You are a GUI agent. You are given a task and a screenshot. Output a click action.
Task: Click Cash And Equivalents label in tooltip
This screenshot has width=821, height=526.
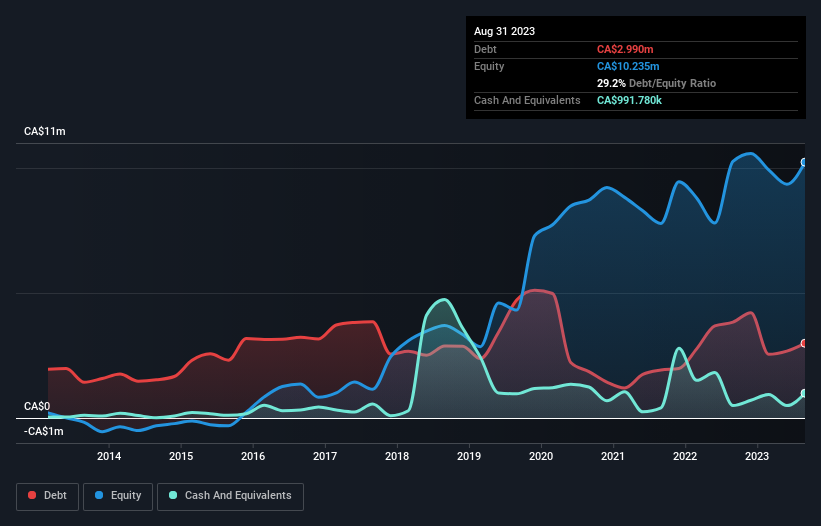pyautogui.click(x=527, y=100)
